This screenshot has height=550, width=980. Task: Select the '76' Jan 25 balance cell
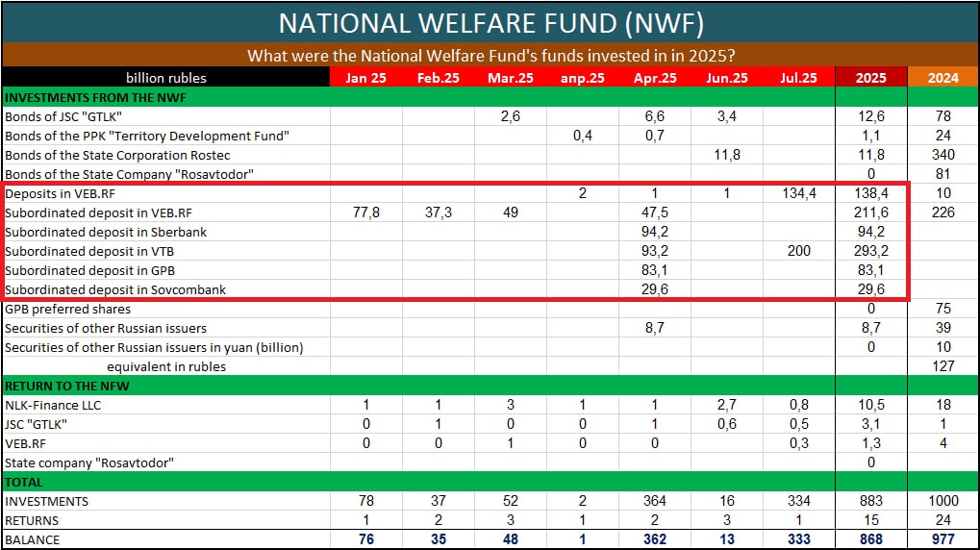pos(366,539)
